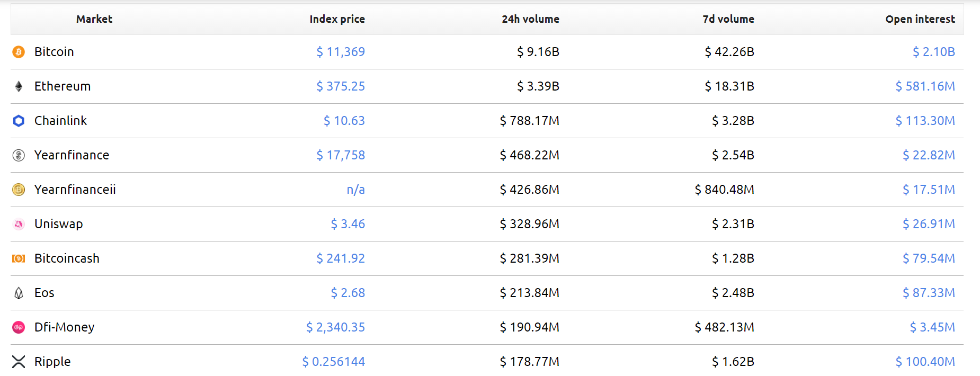This screenshot has height=376, width=980.
Task: Sort by the Open interest column header
Action: click(x=920, y=19)
